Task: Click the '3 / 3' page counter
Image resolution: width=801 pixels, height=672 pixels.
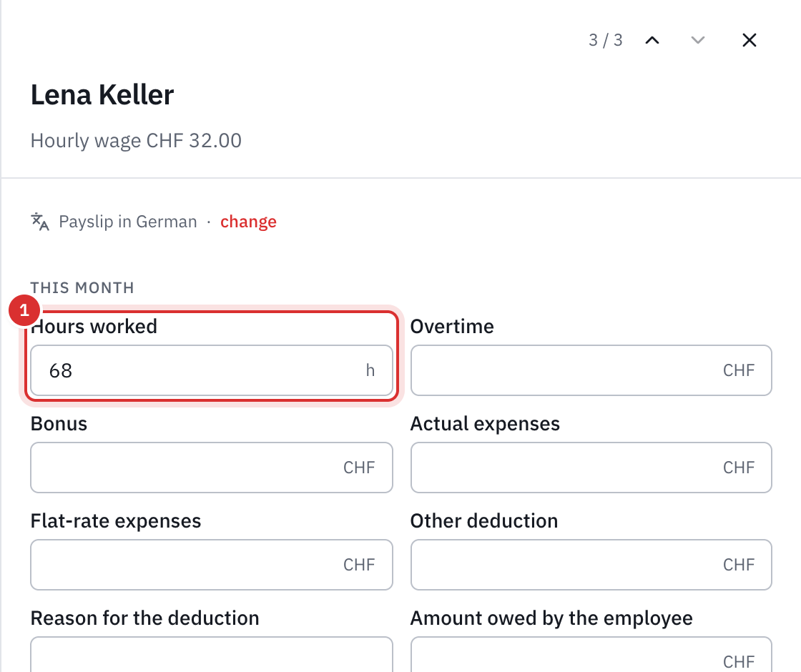Action: coord(605,40)
